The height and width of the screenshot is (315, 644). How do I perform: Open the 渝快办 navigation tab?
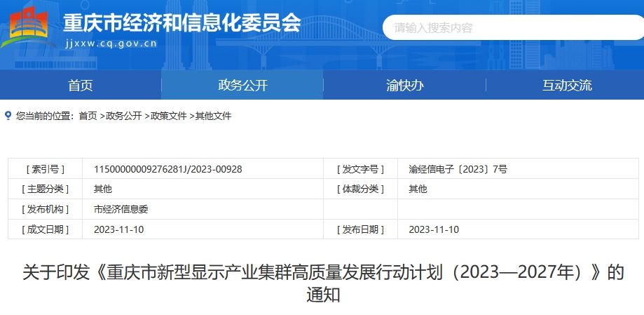pos(404,86)
